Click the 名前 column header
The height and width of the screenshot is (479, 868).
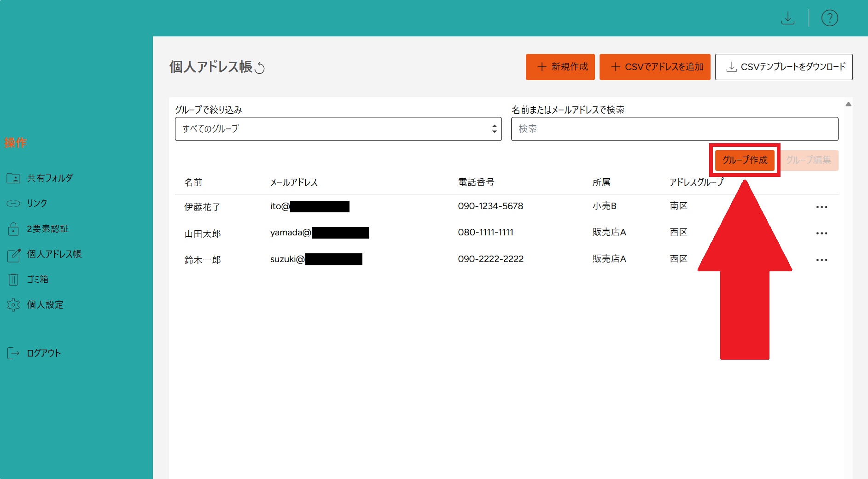pos(193,182)
